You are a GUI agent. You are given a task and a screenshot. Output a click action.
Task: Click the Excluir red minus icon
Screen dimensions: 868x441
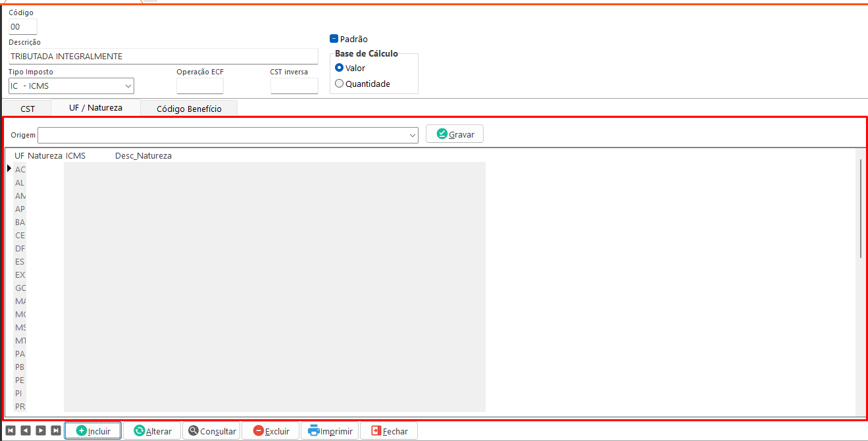[x=259, y=430]
